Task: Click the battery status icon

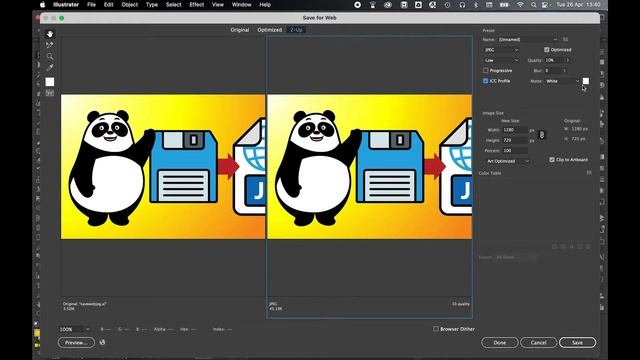Action: [x=504, y=5]
